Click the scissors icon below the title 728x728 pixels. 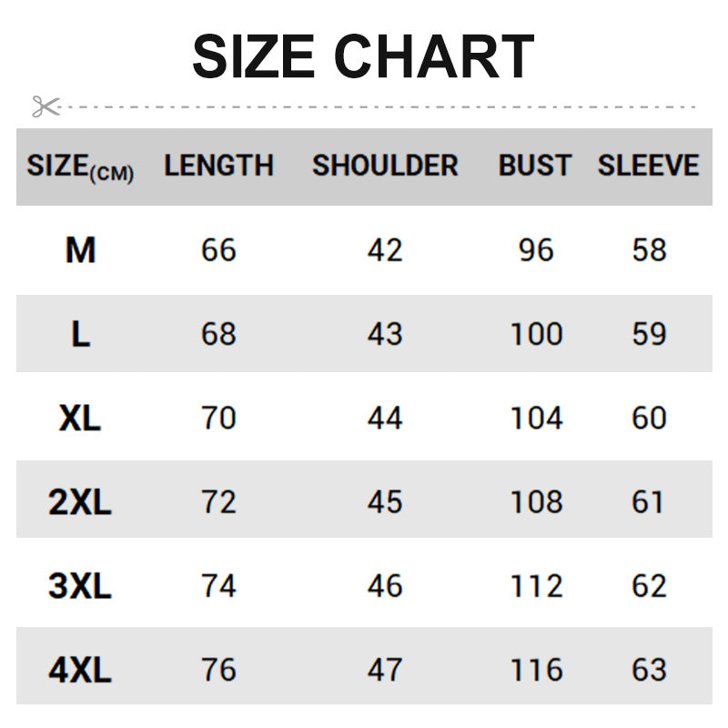(x=45, y=106)
